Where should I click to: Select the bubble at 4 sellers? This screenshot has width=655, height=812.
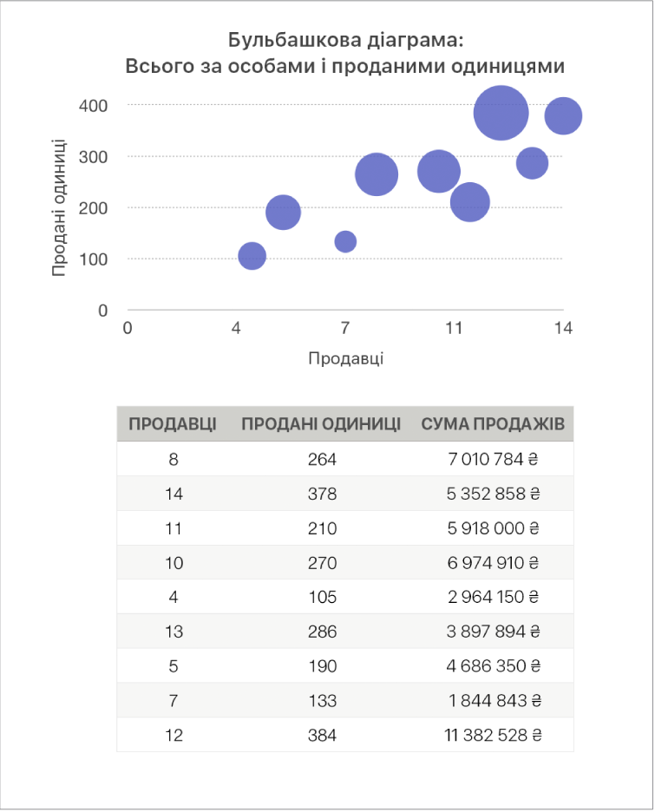pyautogui.click(x=252, y=256)
